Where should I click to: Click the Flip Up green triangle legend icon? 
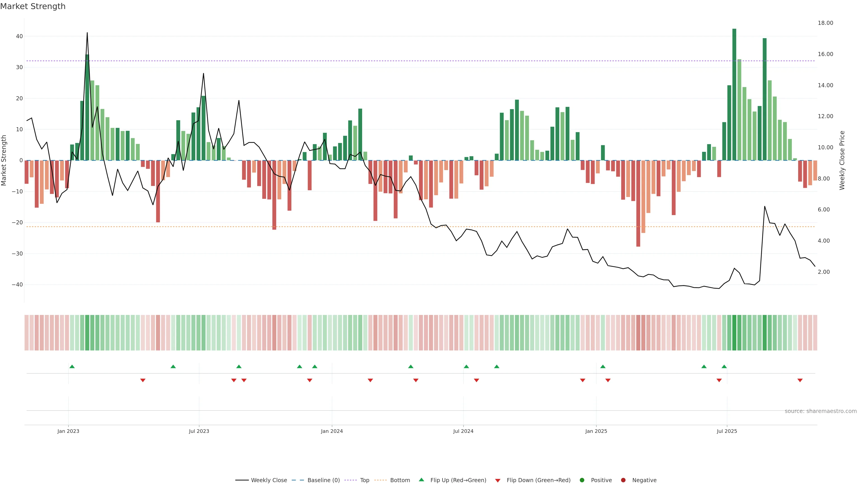pos(421,480)
